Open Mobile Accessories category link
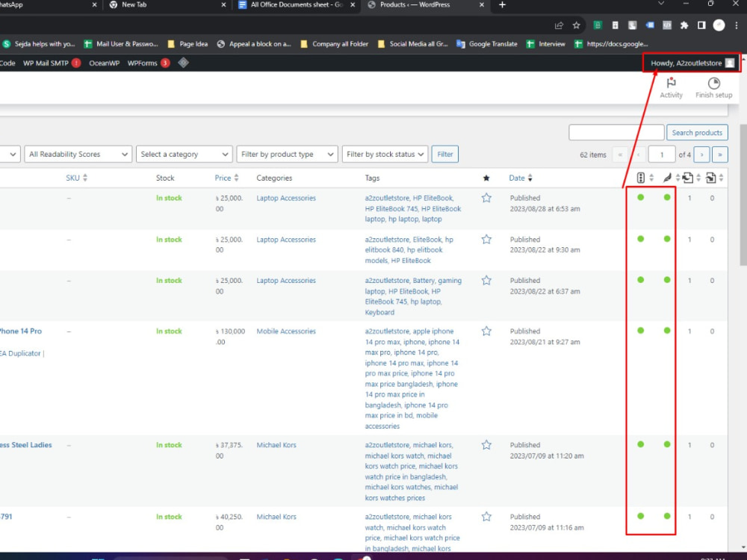Image resolution: width=747 pixels, height=560 pixels. [286, 331]
